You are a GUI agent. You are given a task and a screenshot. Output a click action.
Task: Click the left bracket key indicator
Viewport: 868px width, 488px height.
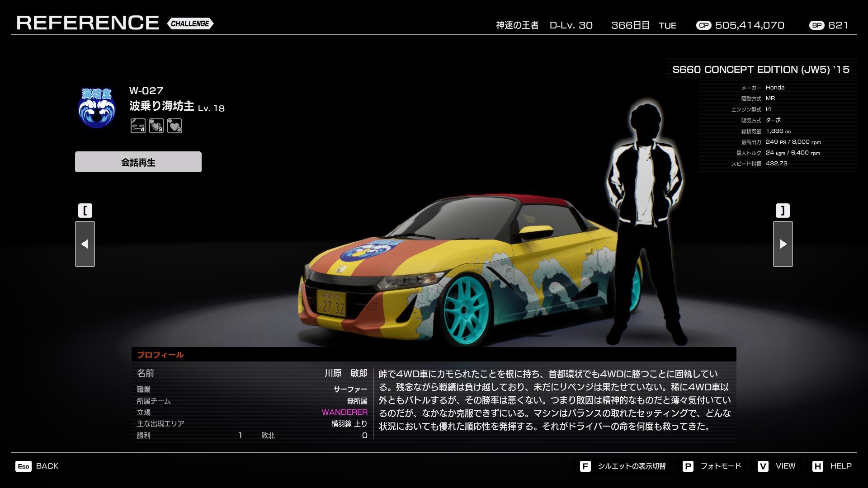pos(85,211)
